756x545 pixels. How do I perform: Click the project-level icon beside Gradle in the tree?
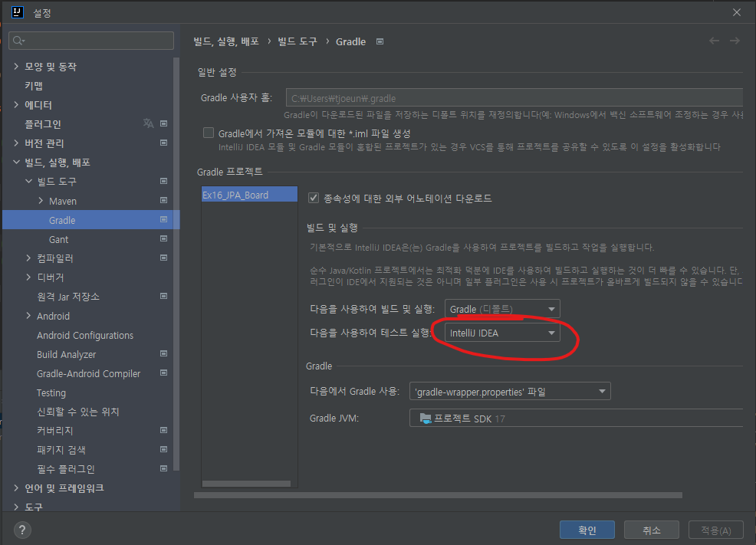pos(164,220)
